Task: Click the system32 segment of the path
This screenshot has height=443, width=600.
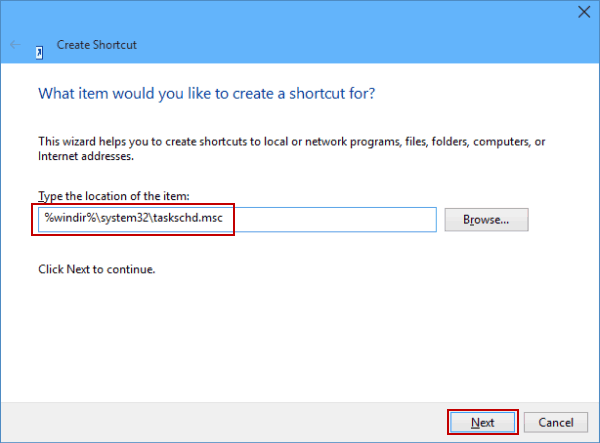Action: [124, 219]
